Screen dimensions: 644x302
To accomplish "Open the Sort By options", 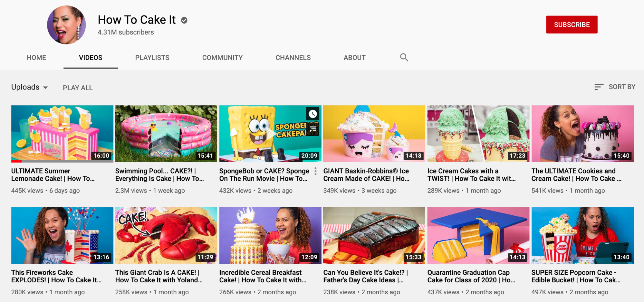I will 622,87.
